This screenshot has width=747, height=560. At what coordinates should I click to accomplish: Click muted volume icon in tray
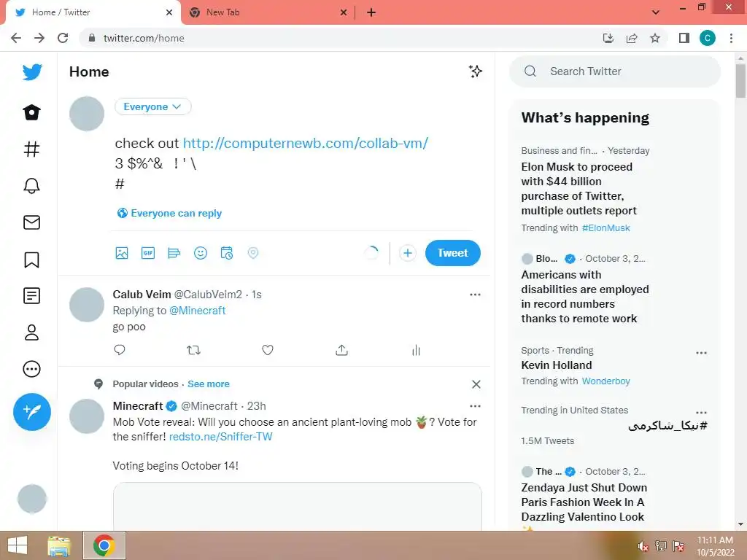[643, 546]
